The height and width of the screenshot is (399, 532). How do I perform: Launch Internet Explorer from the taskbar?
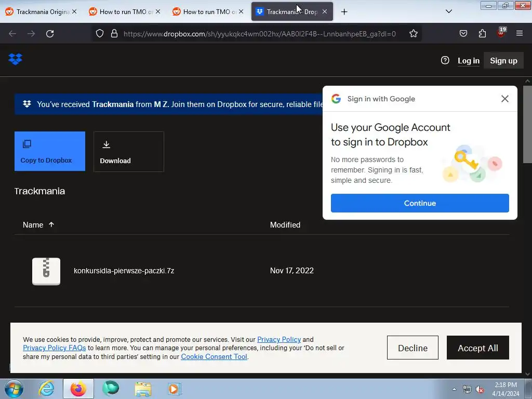click(x=46, y=389)
